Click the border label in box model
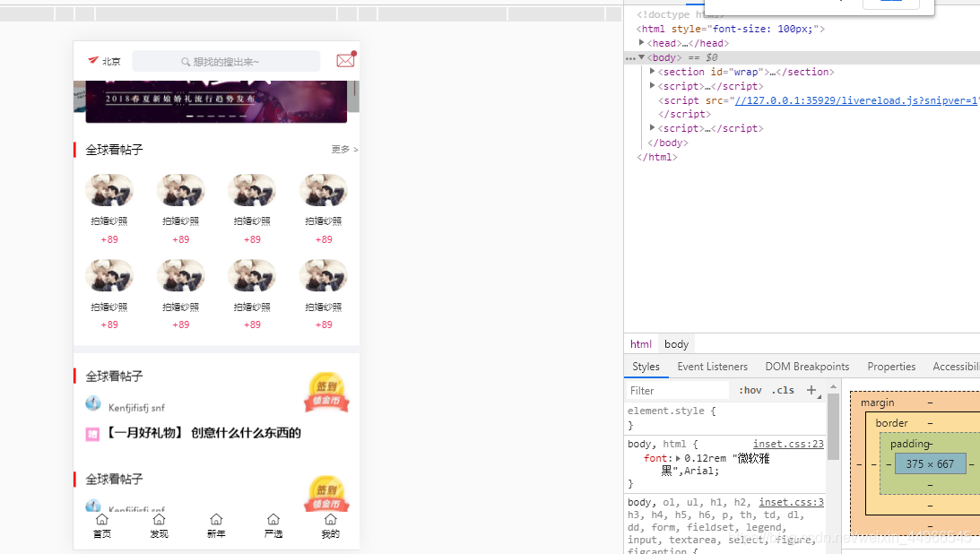 pyautogui.click(x=891, y=423)
